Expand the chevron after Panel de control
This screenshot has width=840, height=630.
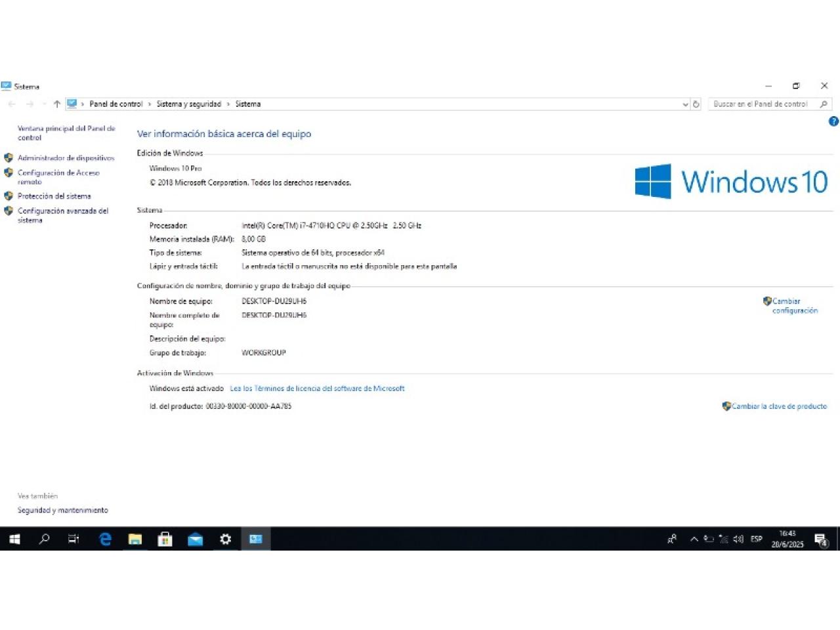[x=150, y=104]
